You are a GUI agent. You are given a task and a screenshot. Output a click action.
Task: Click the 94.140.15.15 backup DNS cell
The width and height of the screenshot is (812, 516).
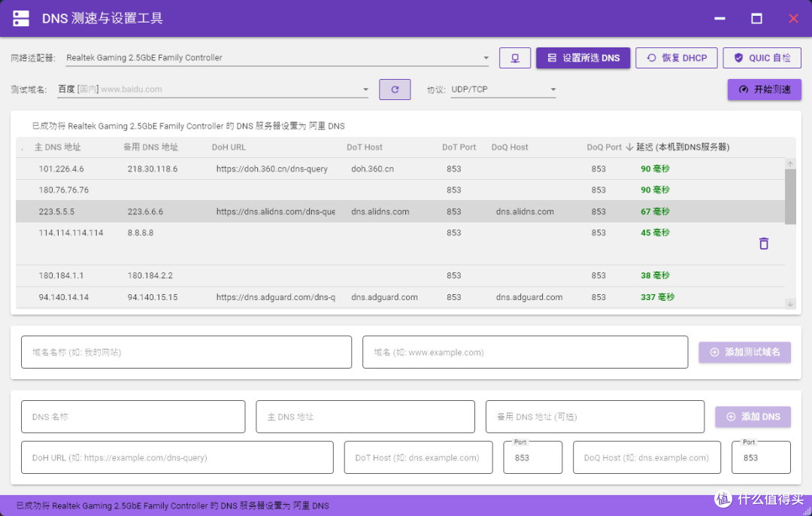click(x=152, y=297)
